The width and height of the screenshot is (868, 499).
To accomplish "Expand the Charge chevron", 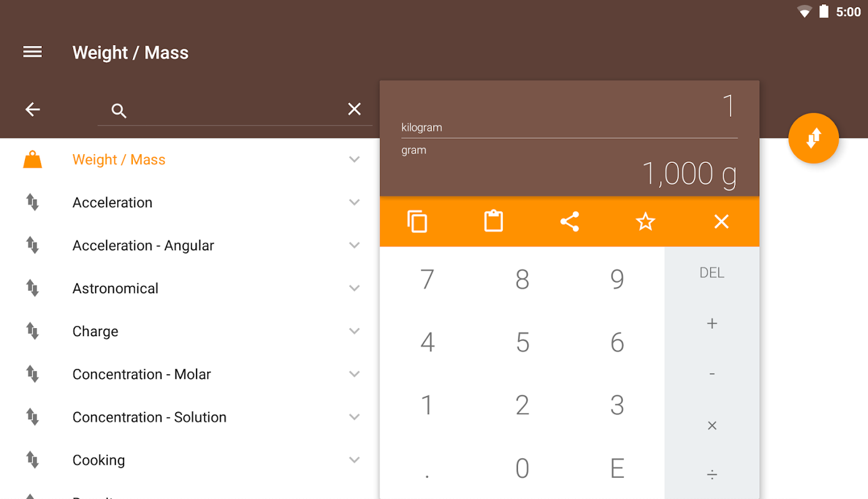I will pyautogui.click(x=354, y=331).
